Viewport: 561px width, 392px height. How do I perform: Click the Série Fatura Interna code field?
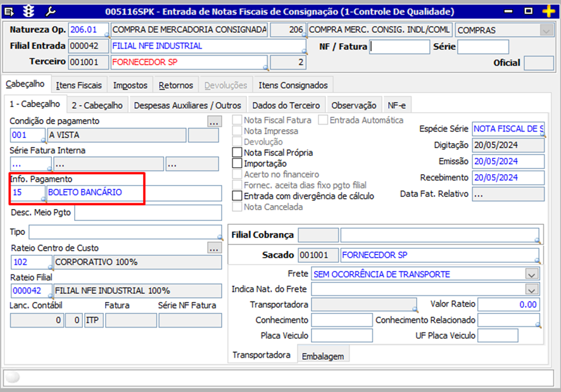coord(31,164)
